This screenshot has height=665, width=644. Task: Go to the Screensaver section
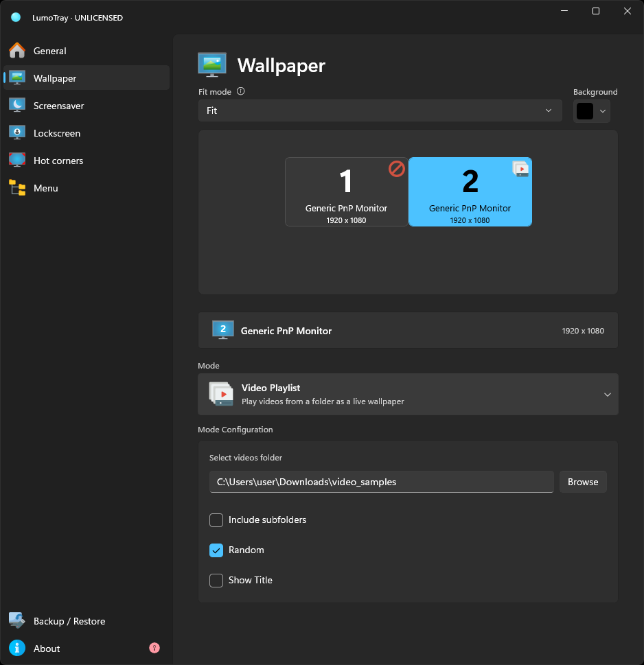(x=87, y=106)
